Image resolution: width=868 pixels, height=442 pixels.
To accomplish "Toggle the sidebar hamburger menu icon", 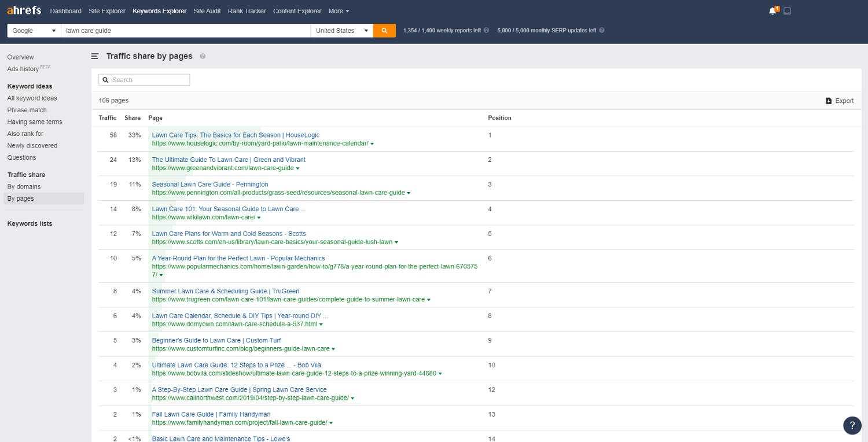I will click(x=95, y=56).
